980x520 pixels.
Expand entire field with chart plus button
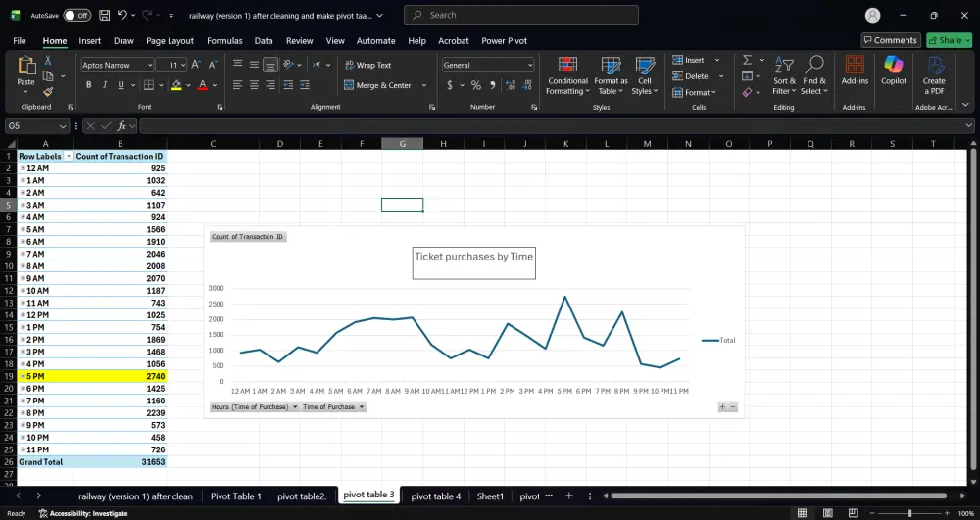click(722, 407)
